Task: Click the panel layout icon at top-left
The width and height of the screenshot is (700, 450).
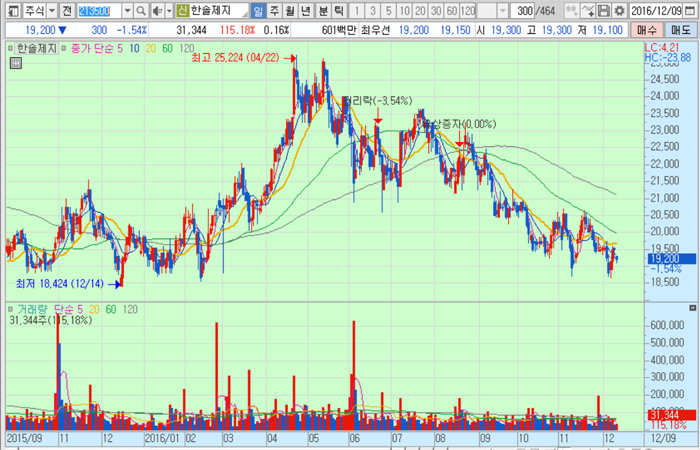Action: [x=11, y=10]
